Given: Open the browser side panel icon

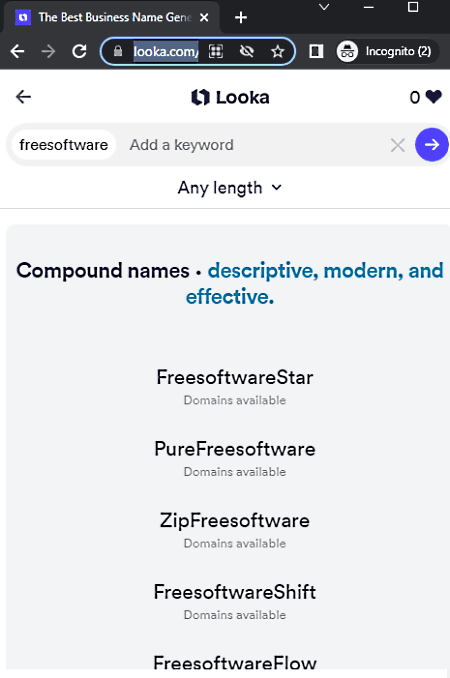Looking at the screenshot, I should 316,51.
